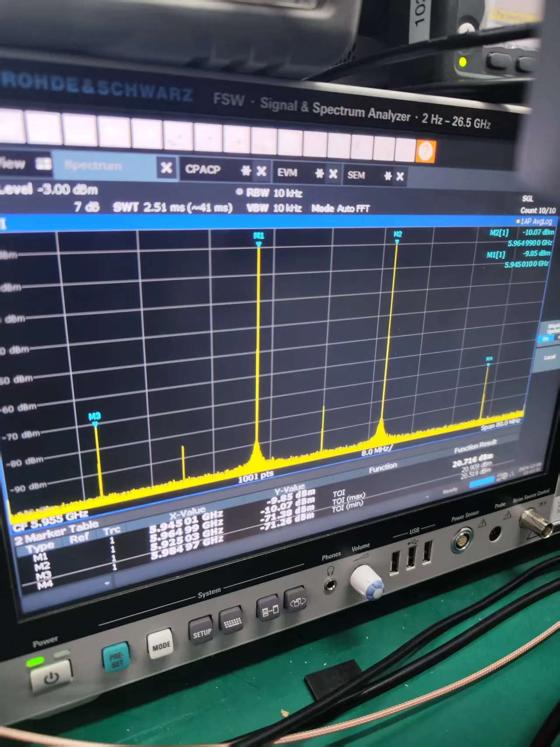Tap the VBW 10 kHz setting
The height and width of the screenshot is (747, 560).
(x=274, y=208)
